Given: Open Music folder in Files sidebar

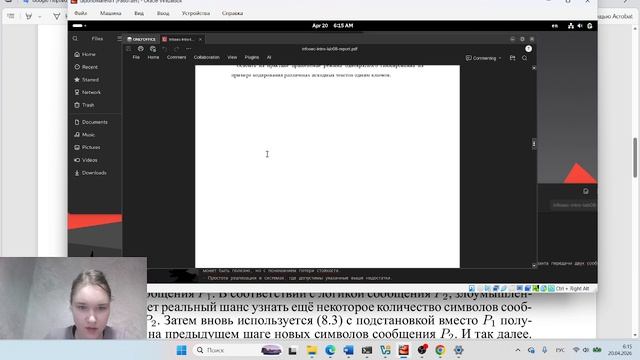Looking at the screenshot, I should [x=84, y=135].
